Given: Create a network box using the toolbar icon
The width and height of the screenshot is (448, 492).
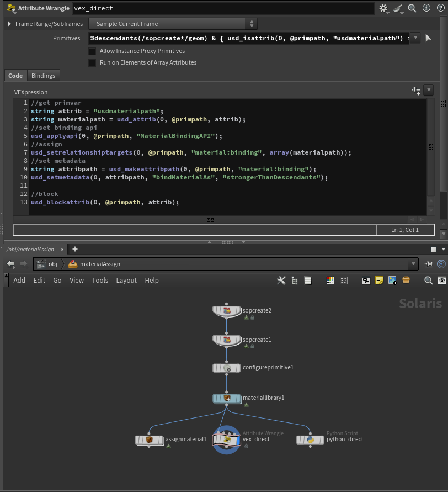Looking at the screenshot, I should 366,280.
